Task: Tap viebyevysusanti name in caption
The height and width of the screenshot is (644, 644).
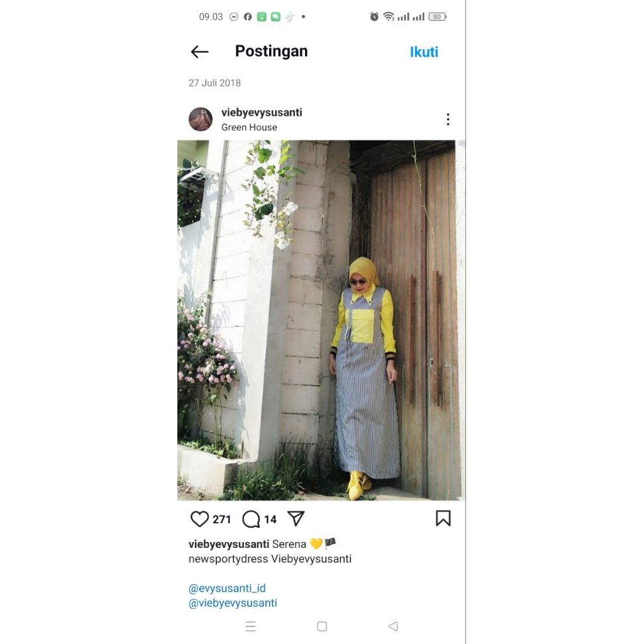Action: [229, 544]
